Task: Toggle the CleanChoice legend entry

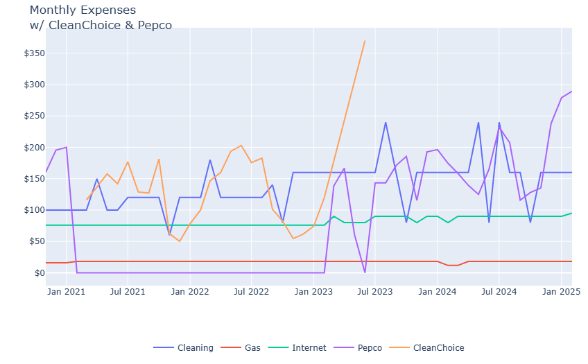Action: pyautogui.click(x=438, y=348)
